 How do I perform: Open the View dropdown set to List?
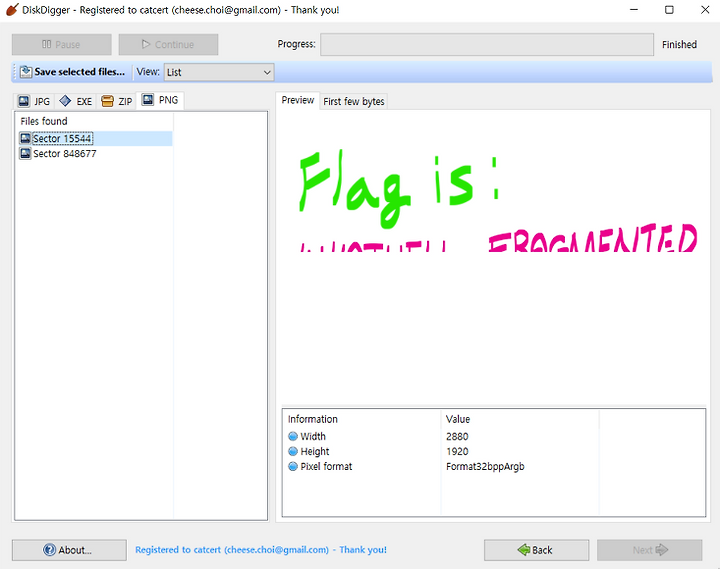(219, 73)
